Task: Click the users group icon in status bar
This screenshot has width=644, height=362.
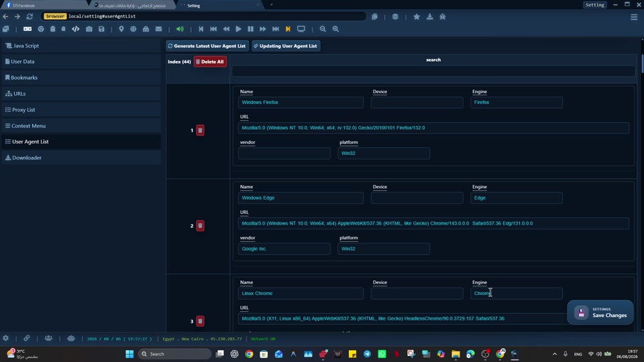Action: 48,338
